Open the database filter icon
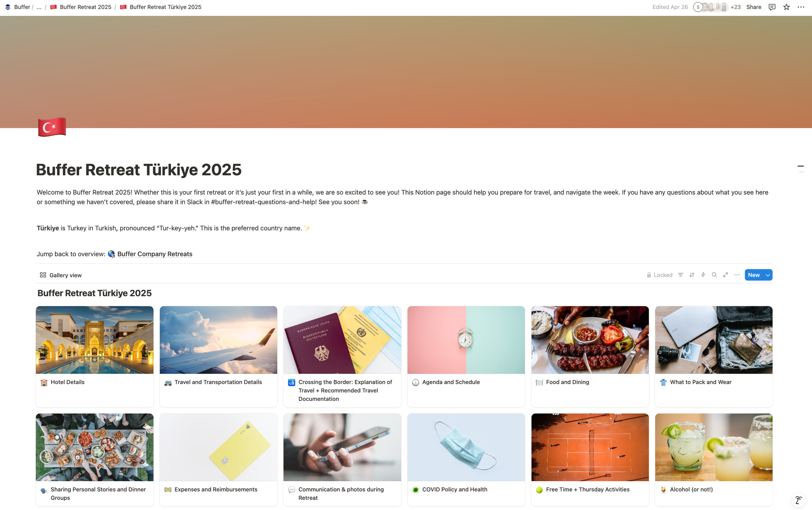The width and height of the screenshot is (812, 510). (x=680, y=275)
